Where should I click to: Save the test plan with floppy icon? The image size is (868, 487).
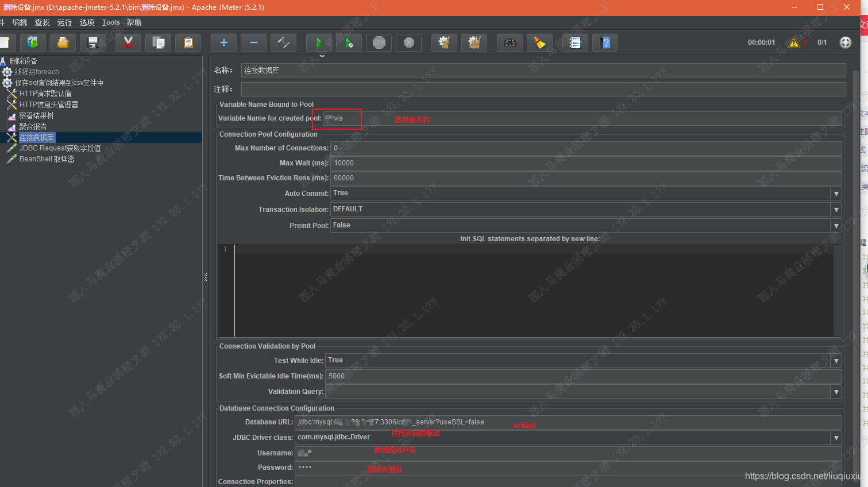pos(92,42)
